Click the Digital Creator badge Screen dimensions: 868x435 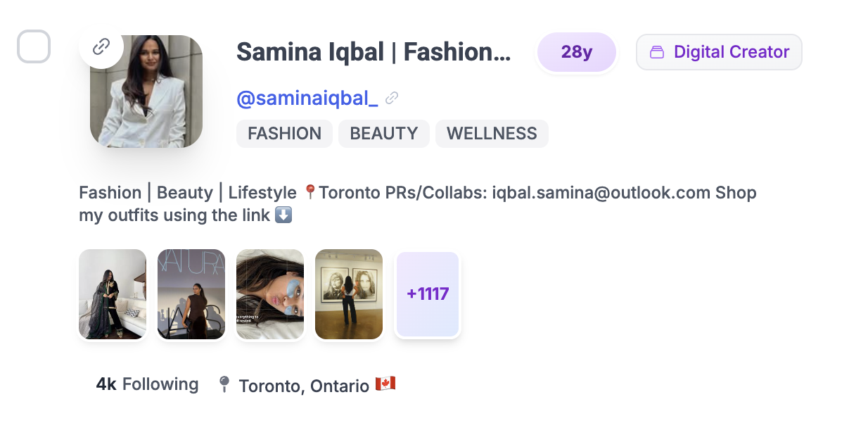coord(718,51)
